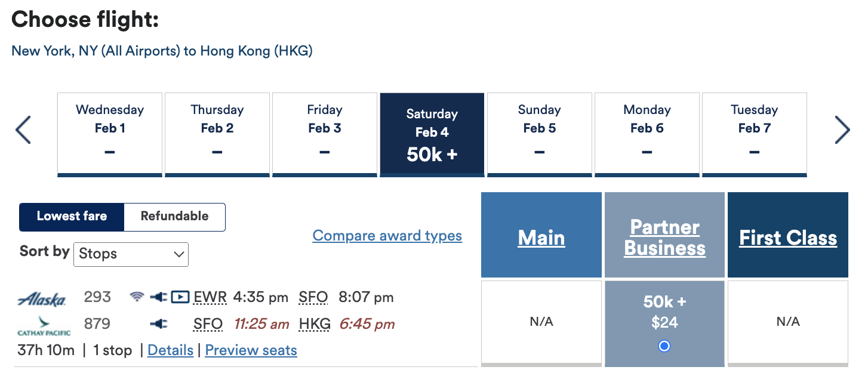Choose the Sunday Feb 5 date tab
The image size is (868, 376).
(x=539, y=134)
